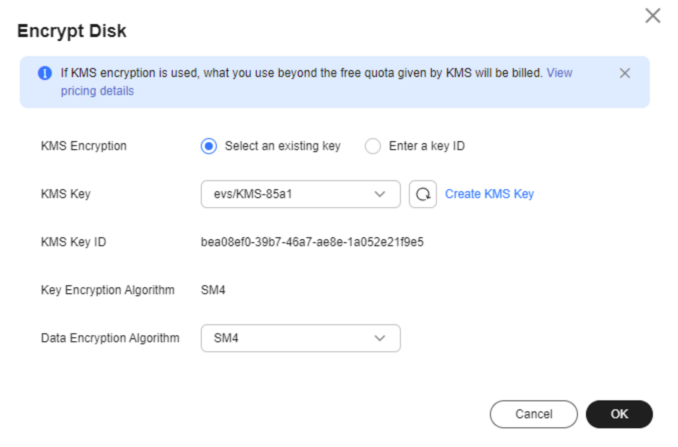The width and height of the screenshot is (678, 447).
Task: Click the blue info icon in banner
Action: pyautogui.click(x=45, y=73)
